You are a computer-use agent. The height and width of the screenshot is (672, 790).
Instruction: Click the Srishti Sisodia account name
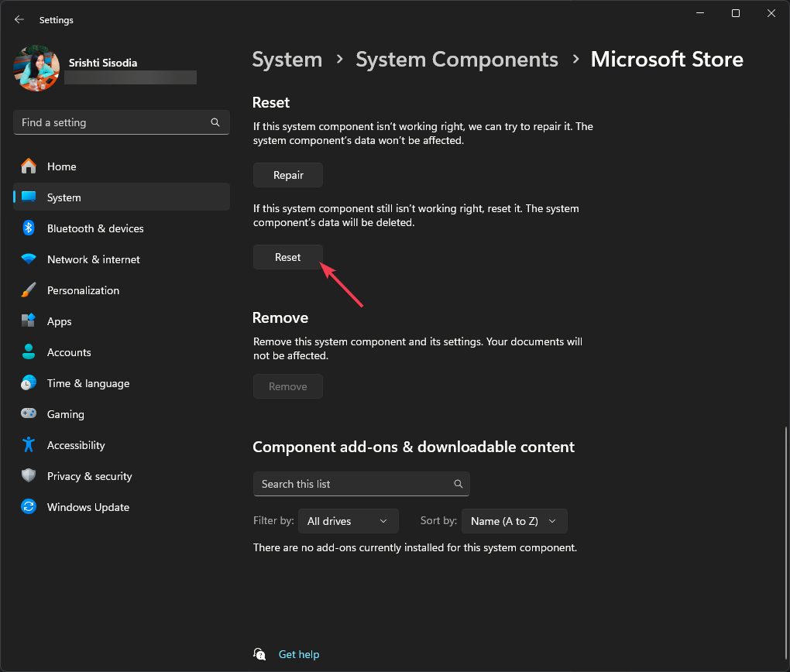(x=103, y=63)
